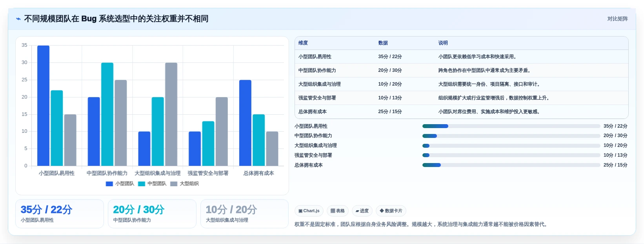Click the 维度 table column header
Image resolution: width=644 pixels, height=244 pixels.
click(303, 43)
